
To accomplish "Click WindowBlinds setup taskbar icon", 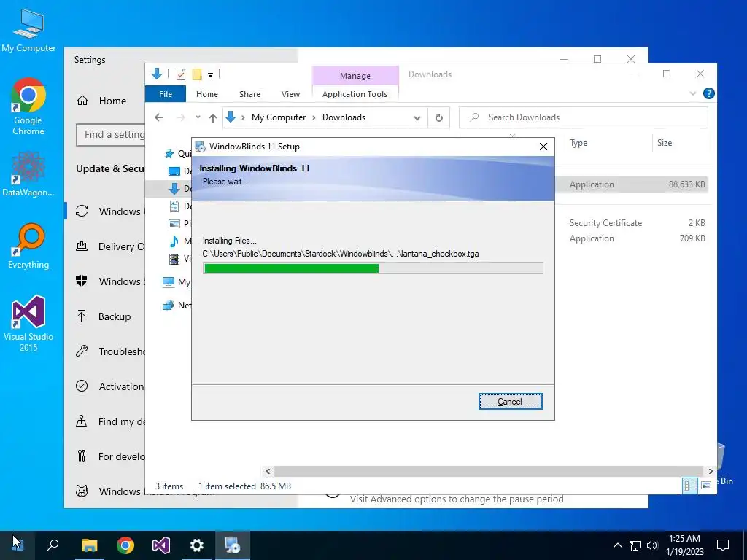I will pyautogui.click(x=233, y=545).
